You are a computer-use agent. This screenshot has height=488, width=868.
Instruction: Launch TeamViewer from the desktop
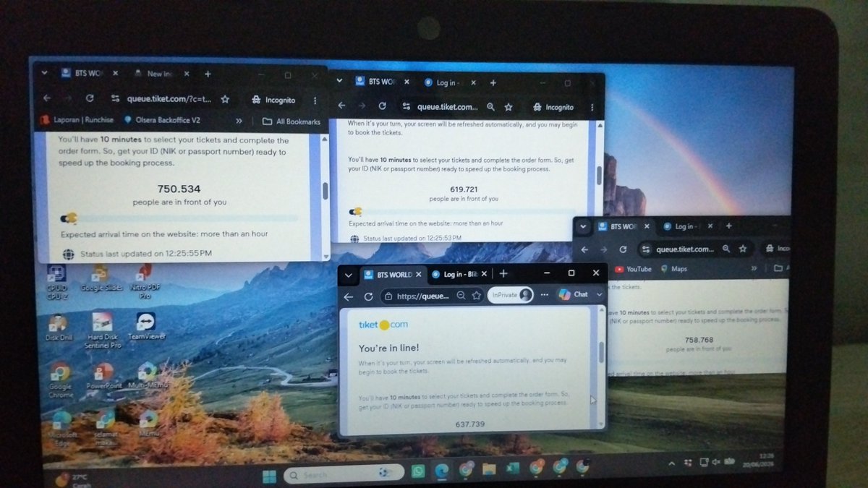click(147, 326)
